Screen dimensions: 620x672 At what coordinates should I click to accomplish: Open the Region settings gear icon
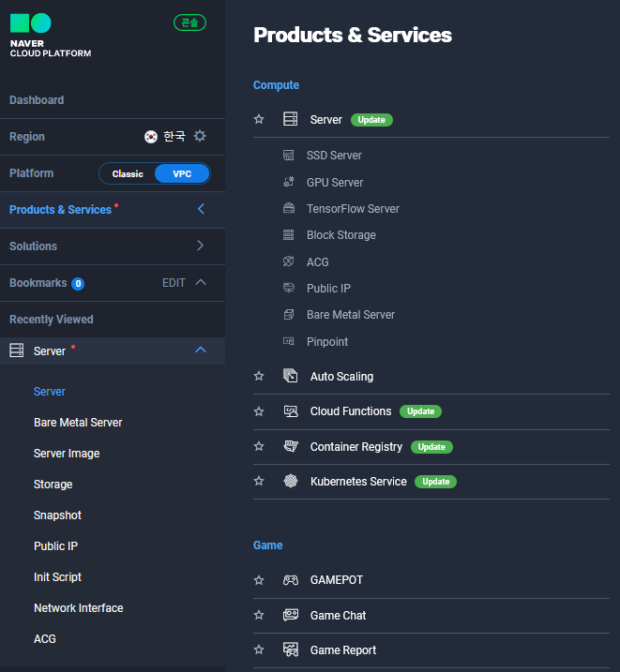coord(200,136)
